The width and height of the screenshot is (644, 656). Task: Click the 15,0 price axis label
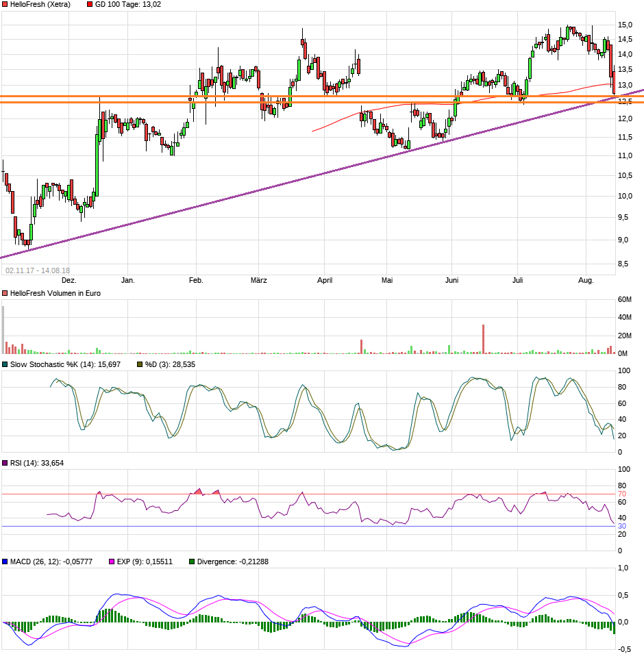click(625, 25)
